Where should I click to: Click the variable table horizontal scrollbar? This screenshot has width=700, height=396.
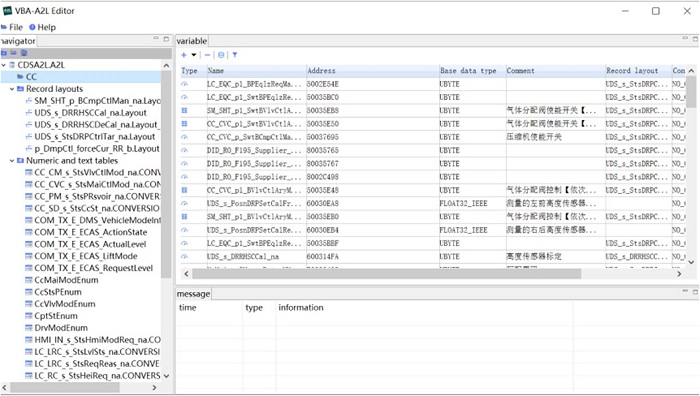point(387,274)
